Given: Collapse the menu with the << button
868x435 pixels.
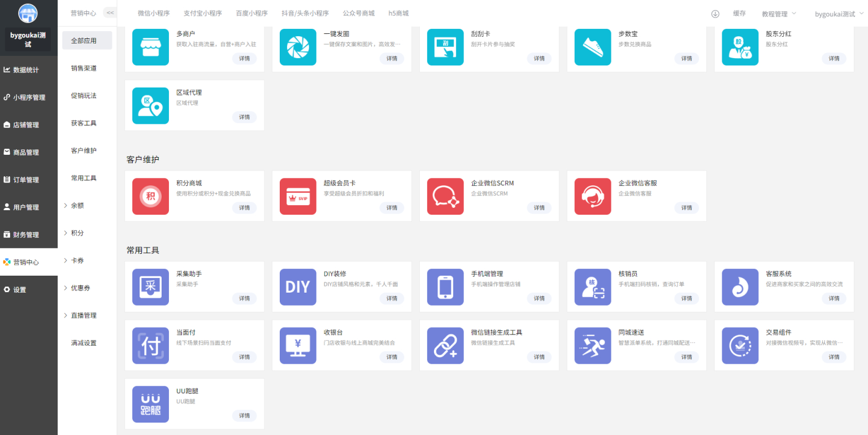Looking at the screenshot, I should (110, 12).
